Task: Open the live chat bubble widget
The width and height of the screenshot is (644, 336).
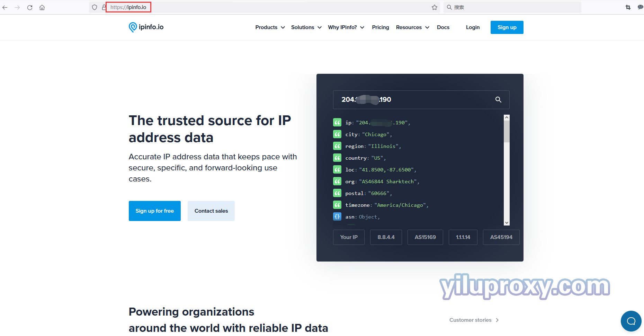Action: click(x=631, y=321)
